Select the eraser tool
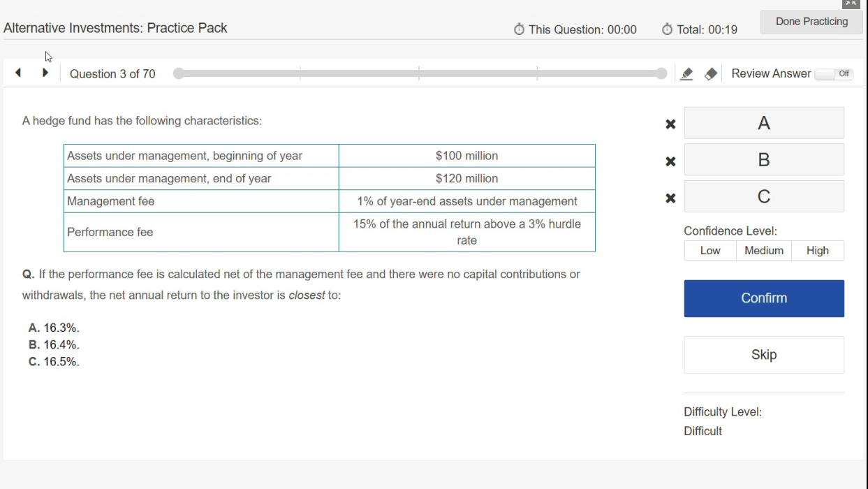 [711, 74]
